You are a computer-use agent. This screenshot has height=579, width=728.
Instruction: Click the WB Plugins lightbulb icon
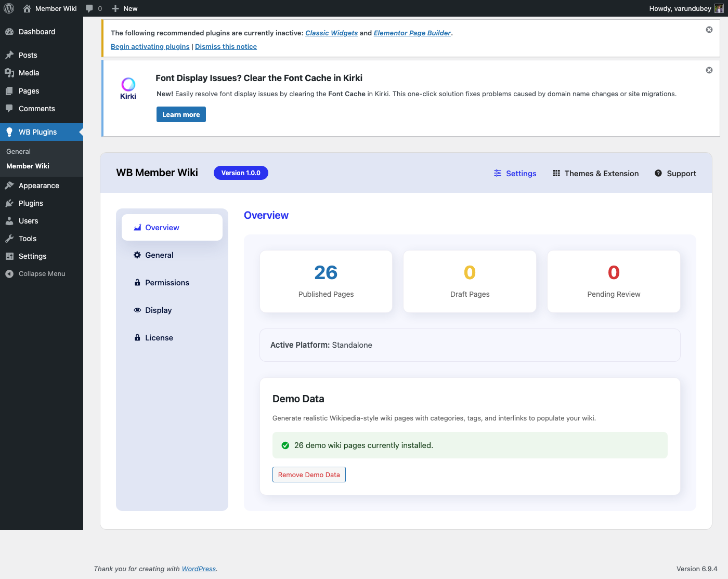[x=10, y=132]
